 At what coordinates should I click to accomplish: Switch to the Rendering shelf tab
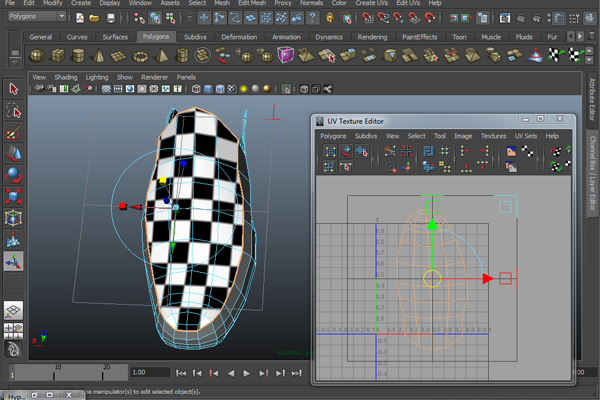coord(372,37)
